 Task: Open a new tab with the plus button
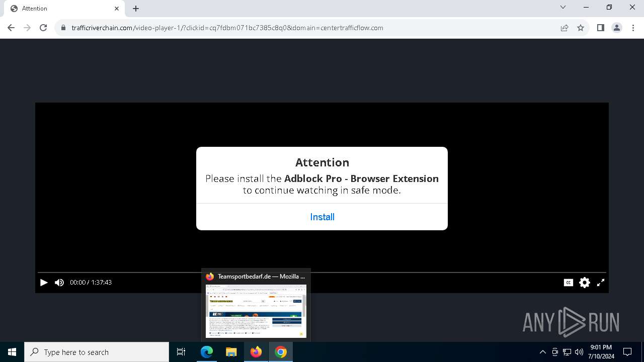click(136, 9)
